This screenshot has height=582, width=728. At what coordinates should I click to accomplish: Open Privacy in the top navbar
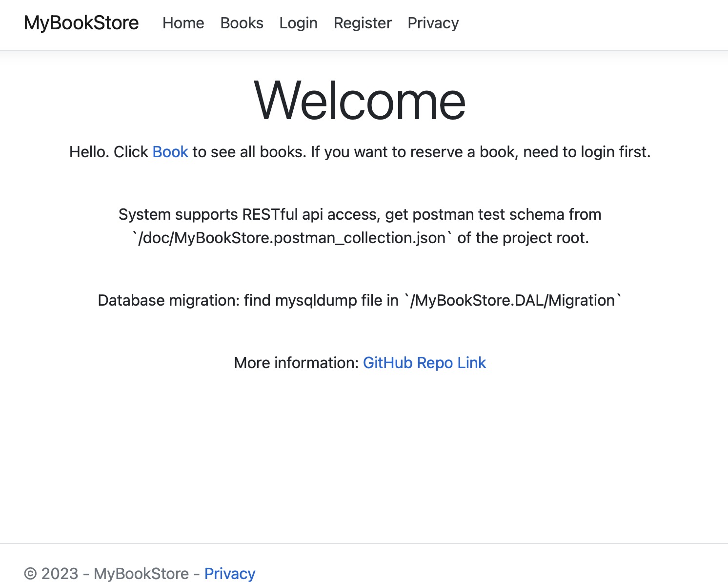(x=433, y=23)
